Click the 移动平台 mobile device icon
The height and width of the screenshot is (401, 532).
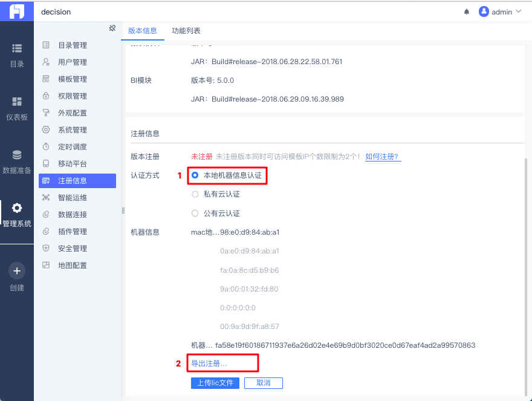tap(46, 164)
